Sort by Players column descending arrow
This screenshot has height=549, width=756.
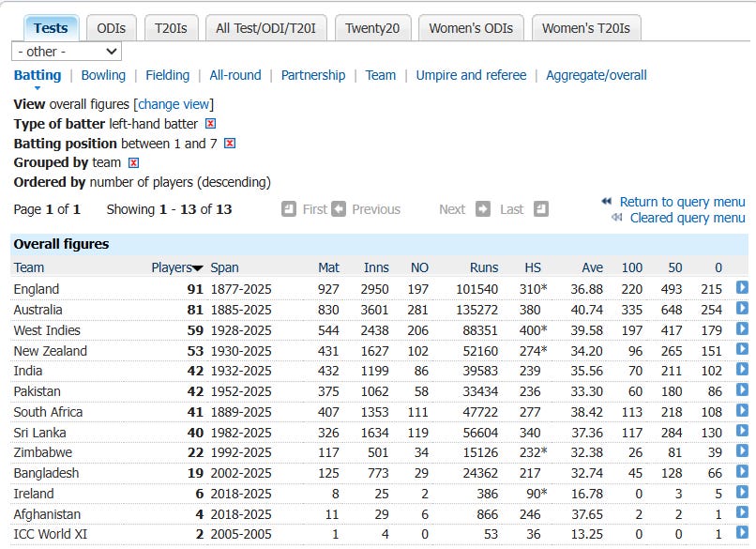197,268
